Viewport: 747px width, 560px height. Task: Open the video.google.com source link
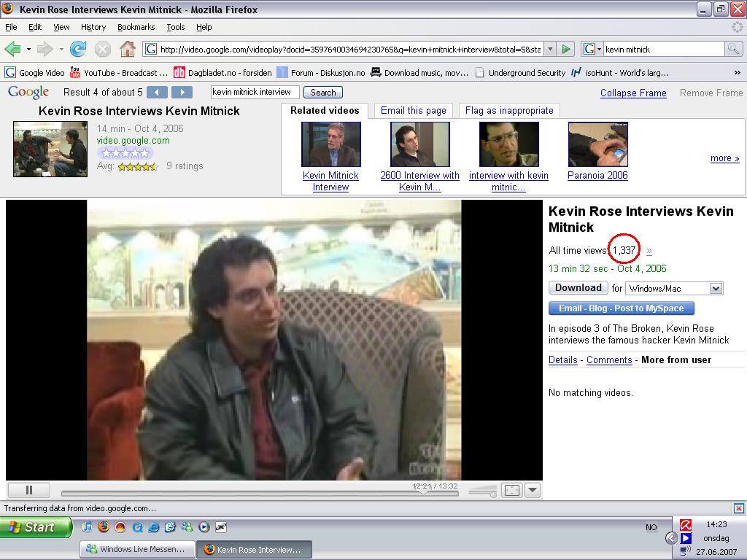[133, 141]
